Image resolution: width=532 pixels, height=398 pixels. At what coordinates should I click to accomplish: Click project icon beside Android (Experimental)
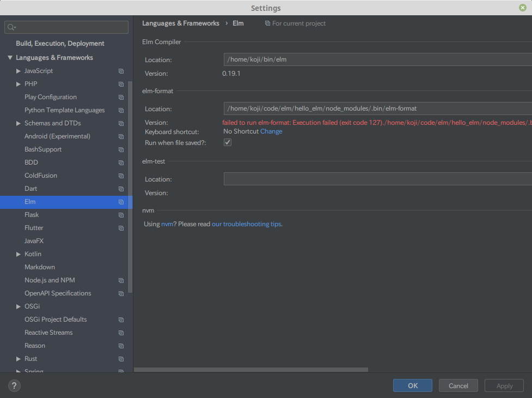121,136
